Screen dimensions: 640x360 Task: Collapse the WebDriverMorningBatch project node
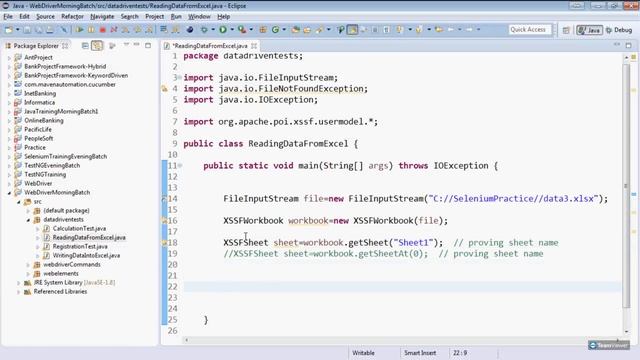[9, 193]
